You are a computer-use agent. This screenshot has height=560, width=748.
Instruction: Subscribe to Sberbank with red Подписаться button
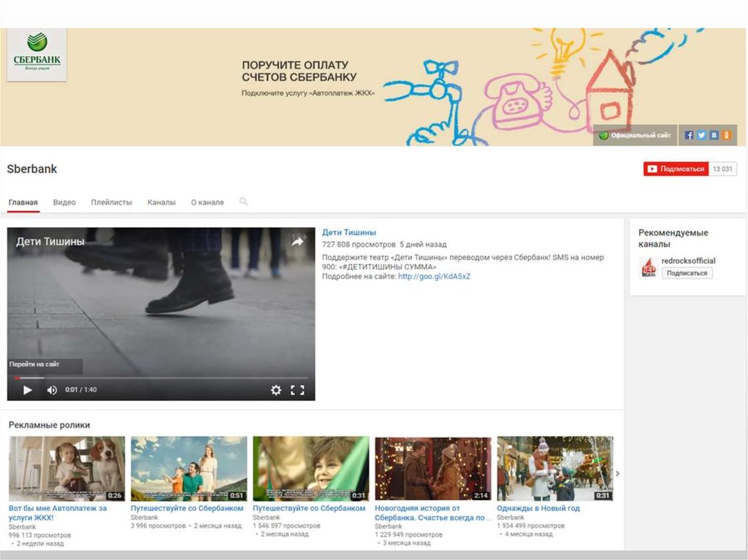pos(676,169)
